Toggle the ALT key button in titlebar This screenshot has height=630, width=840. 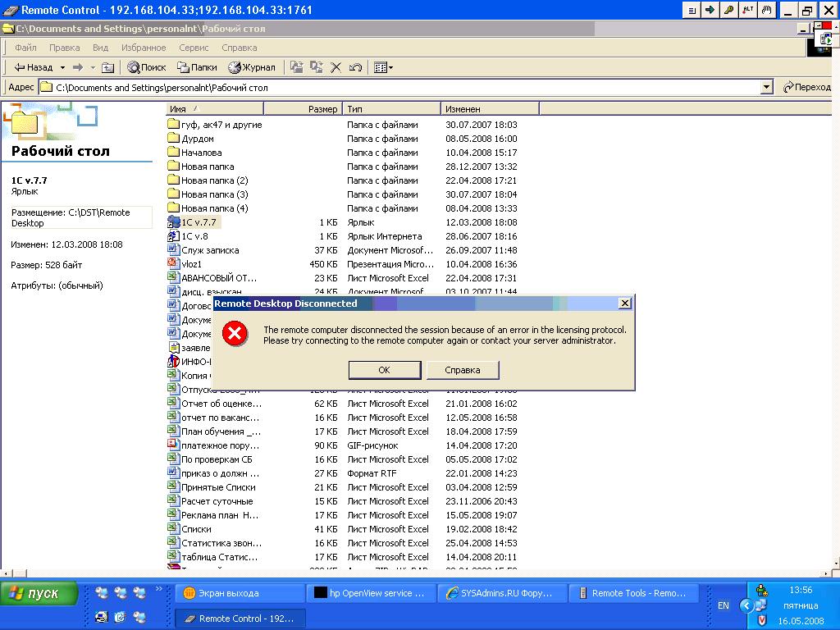pyautogui.click(x=748, y=10)
